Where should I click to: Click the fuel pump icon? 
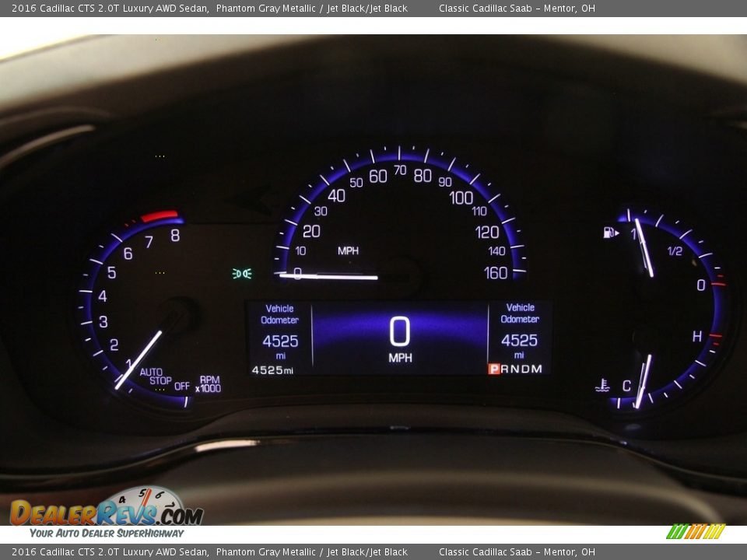click(x=611, y=233)
